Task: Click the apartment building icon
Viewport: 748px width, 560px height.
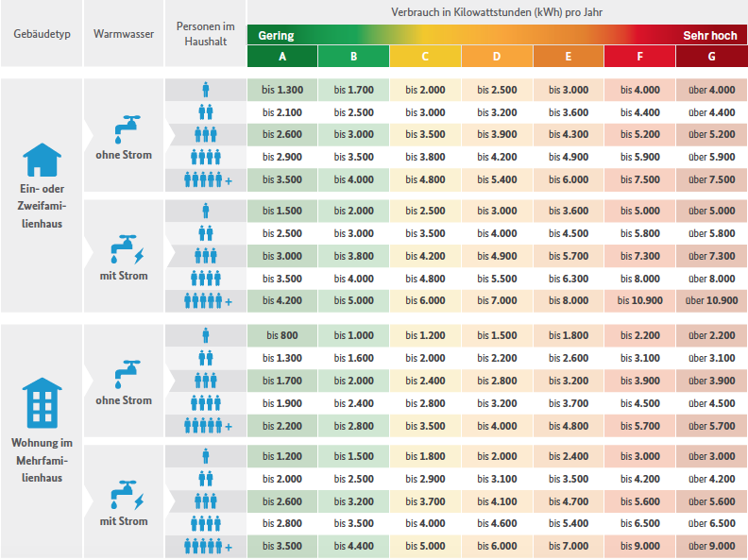Action: pos(42,403)
